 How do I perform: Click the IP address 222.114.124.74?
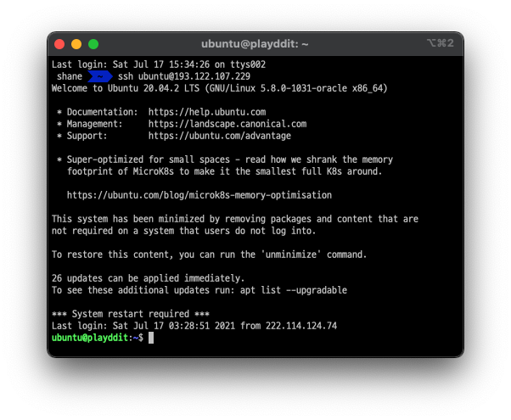pos(301,326)
